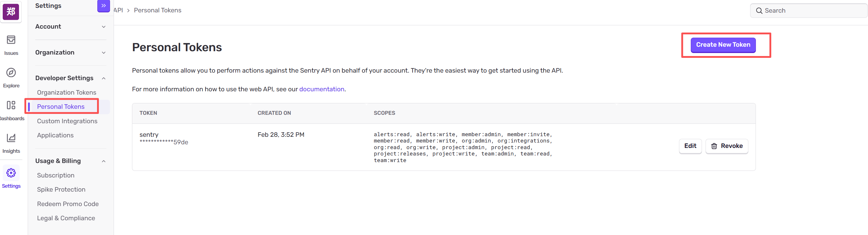Screen dimensions: 868x235
Task: Click the Search input field
Action: click(812, 11)
